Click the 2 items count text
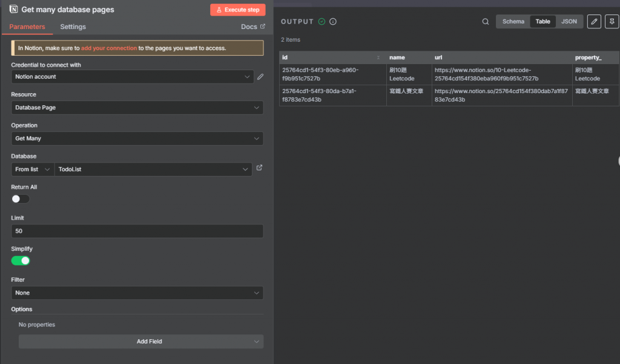Image resolution: width=620 pixels, height=364 pixels. 290,39
